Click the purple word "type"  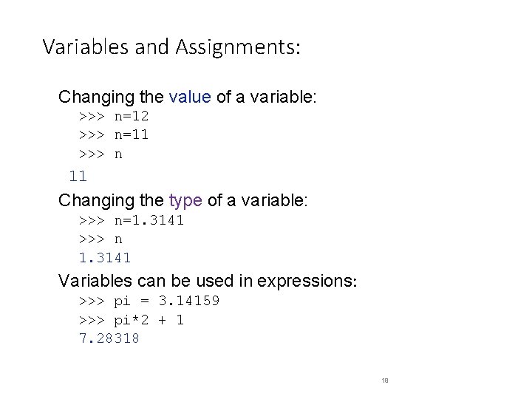click(186, 200)
